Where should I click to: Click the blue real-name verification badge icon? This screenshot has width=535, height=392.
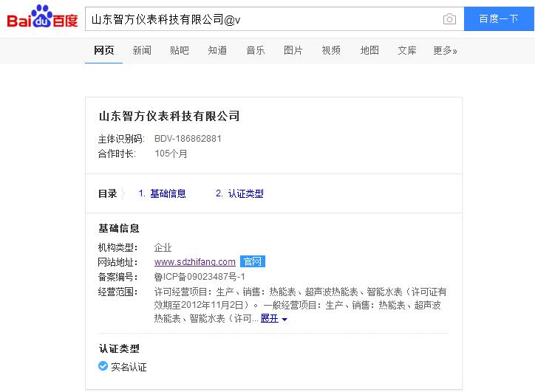103,365
